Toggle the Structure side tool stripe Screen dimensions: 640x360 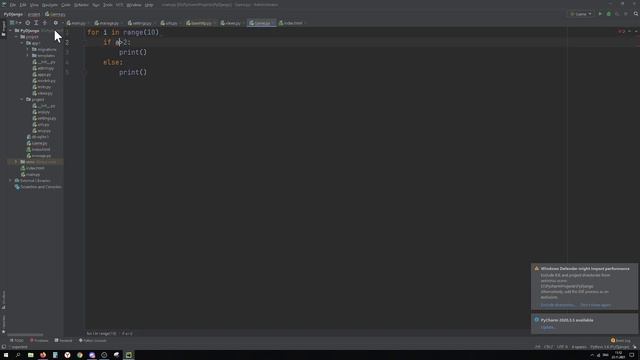click(3, 300)
